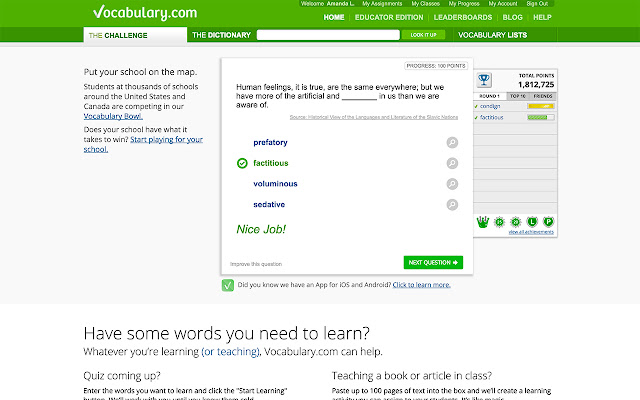640x400 pixels.
Task: Click the Vocabulary.com logo
Action: coord(145,13)
